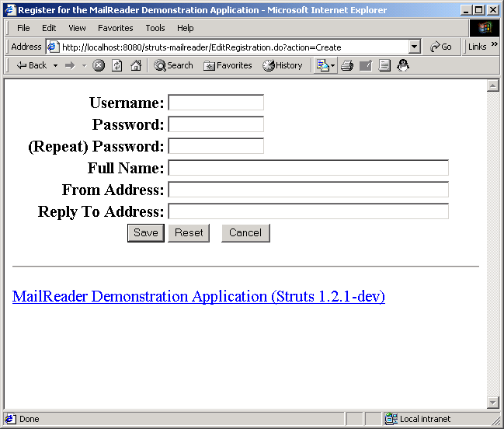Open the Forward history dropdown arrow
Screen dimensions: 504x429
tap(84, 65)
